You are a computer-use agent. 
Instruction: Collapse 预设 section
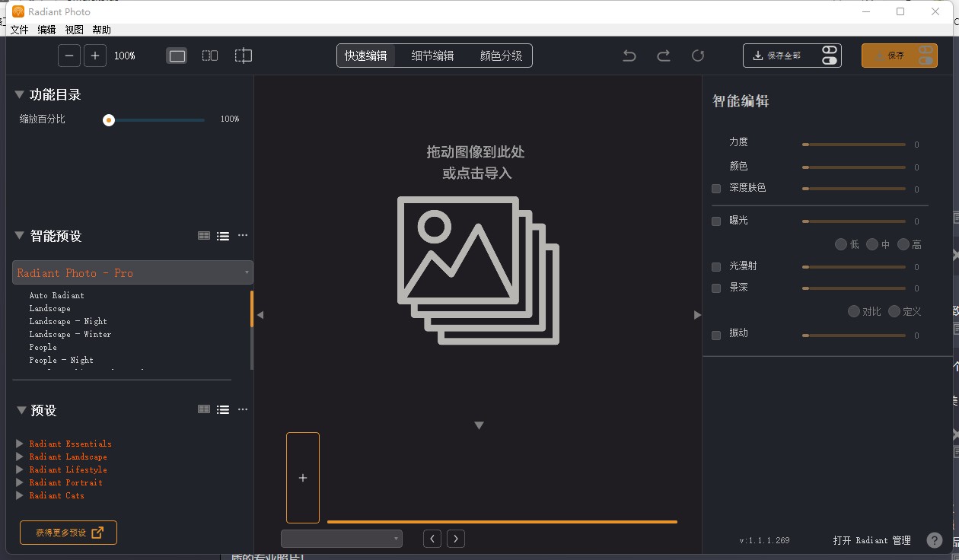[21, 410]
